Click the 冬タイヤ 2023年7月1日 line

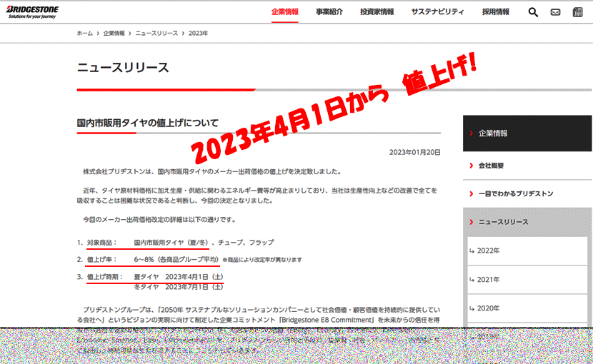(179, 287)
